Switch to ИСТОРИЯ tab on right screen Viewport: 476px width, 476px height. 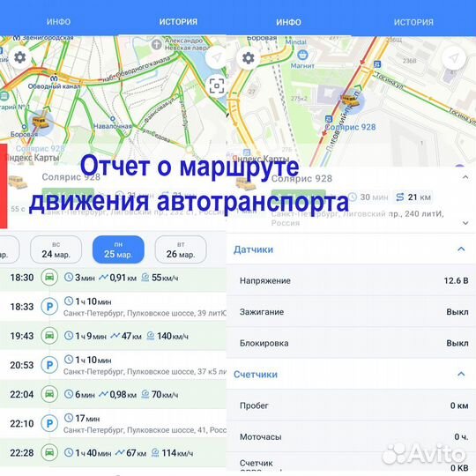tap(413, 22)
